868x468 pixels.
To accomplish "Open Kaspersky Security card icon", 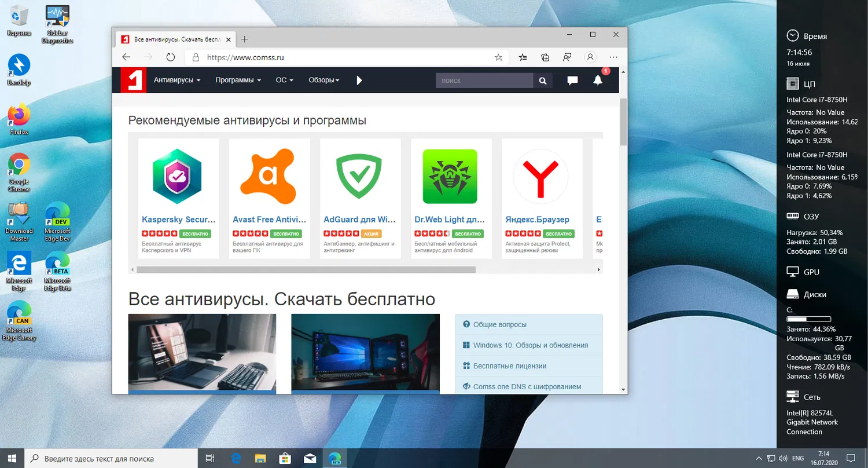I will click(x=177, y=175).
